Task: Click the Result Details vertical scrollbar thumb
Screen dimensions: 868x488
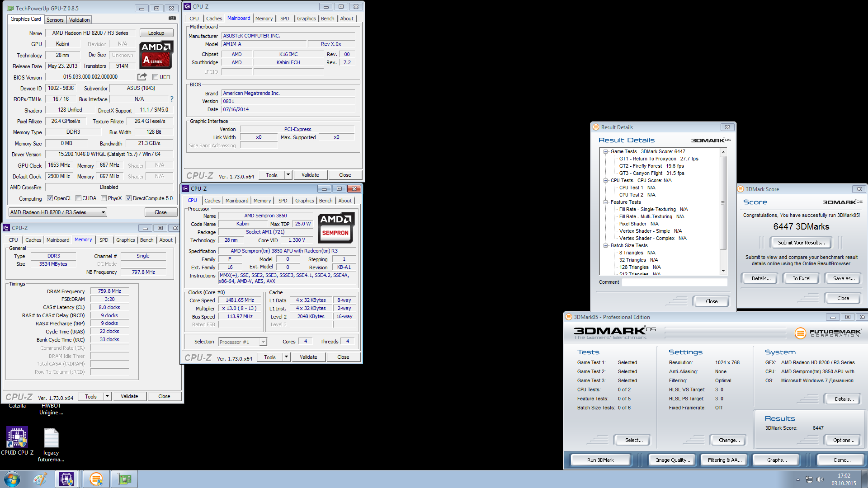Action: tap(723, 202)
